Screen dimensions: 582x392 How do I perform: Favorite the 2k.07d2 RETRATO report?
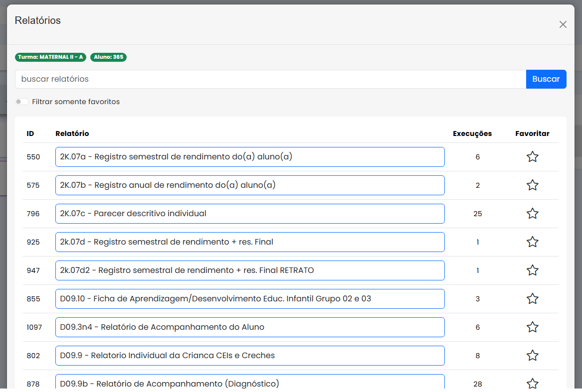coord(532,270)
